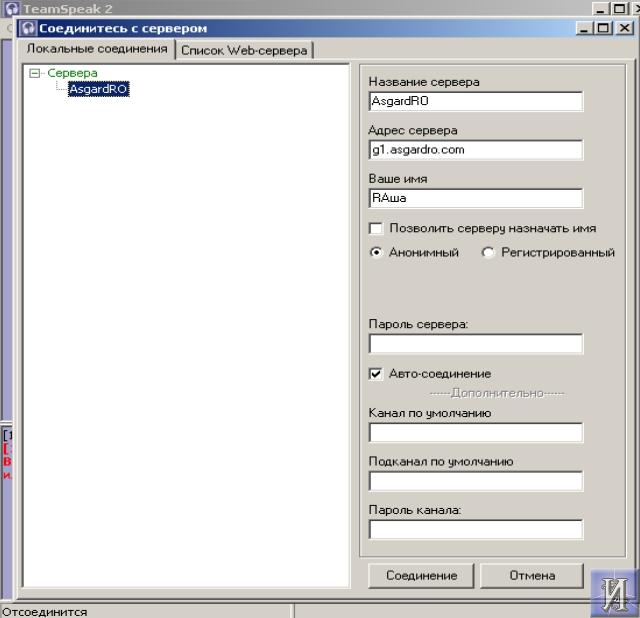
Task: Click the Пароль сервера input box
Action: click(475, 343)
